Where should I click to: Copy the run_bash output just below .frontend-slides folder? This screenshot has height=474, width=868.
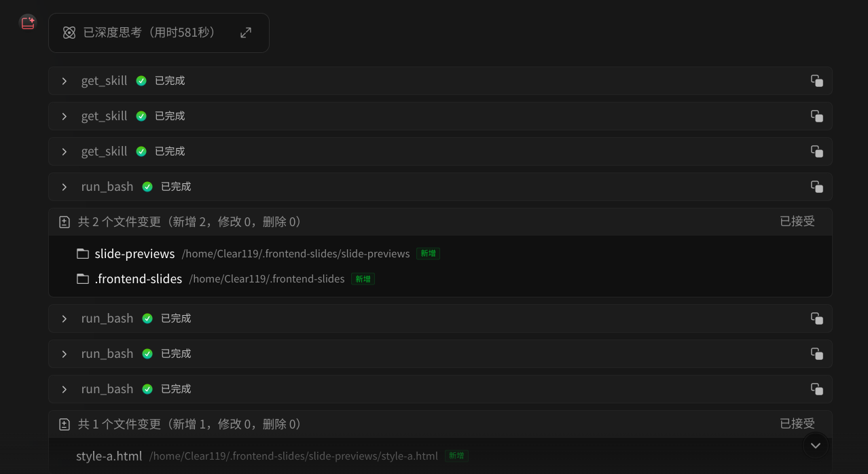pos(817,318)
